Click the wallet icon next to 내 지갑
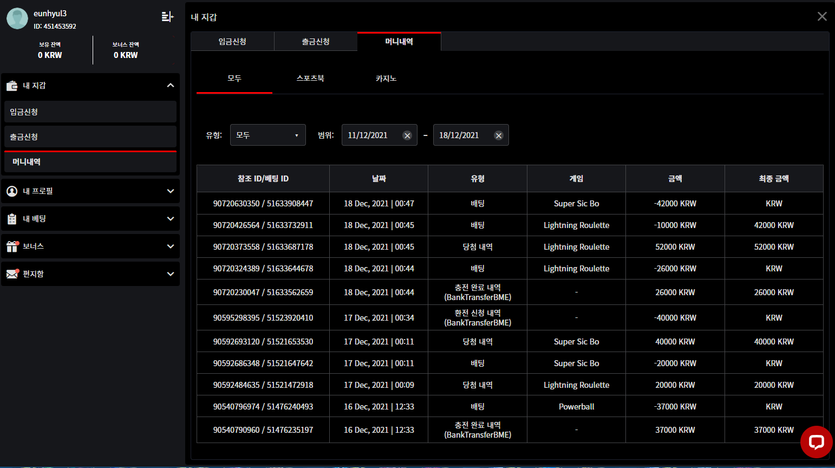Image resolution: width=835 pixels, height=468 pixels. 12,86
